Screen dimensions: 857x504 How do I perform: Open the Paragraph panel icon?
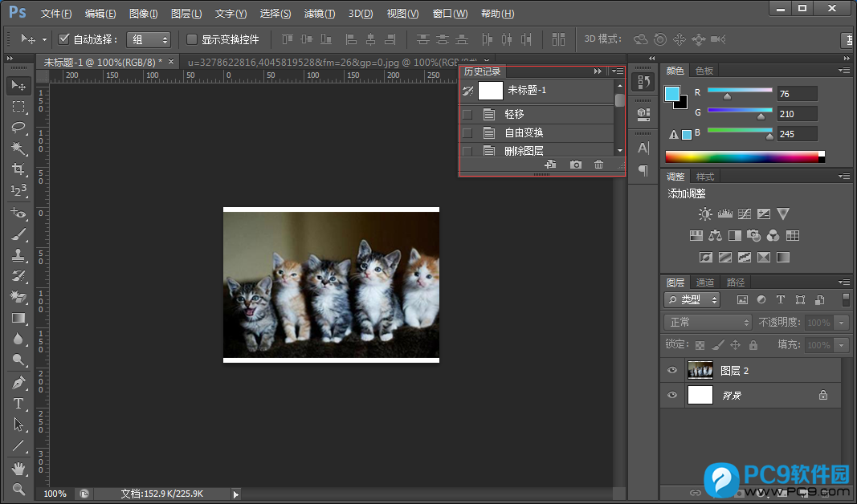[x=643, y=170]
